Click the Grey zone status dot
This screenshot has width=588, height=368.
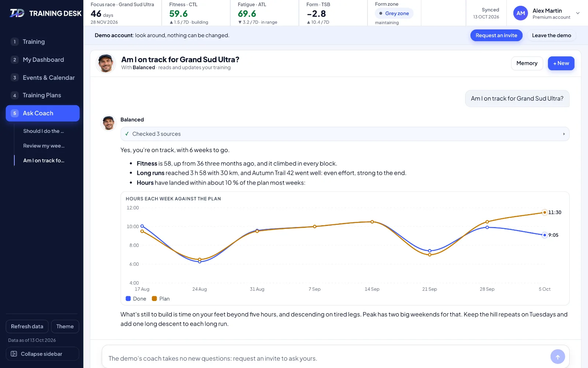coord(381,13)
